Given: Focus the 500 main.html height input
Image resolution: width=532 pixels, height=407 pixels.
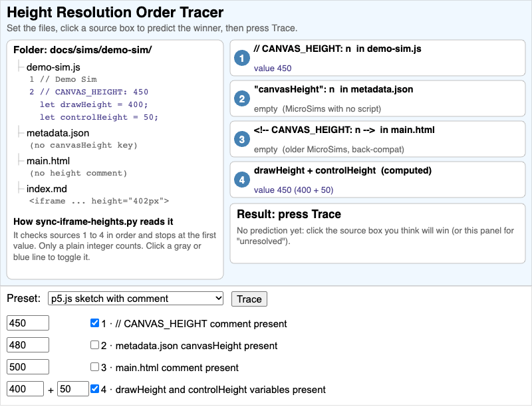Looking at the screenshot, I should [x=28, y=367].
